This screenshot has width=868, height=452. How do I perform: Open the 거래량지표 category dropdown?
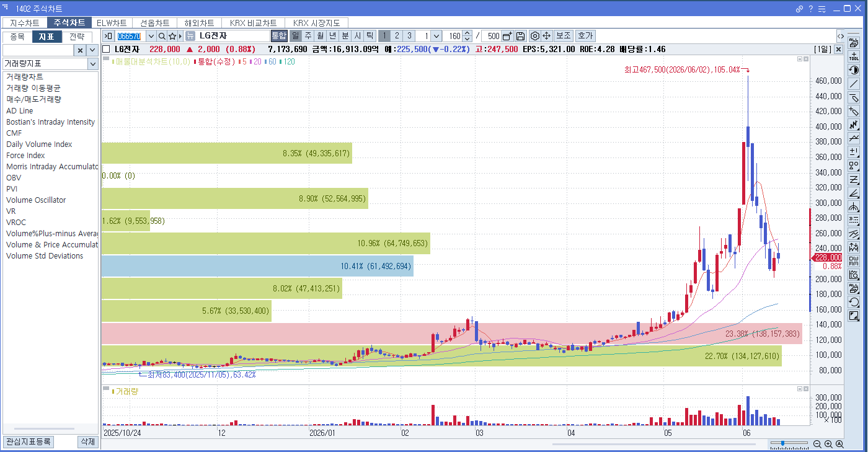(x=92, y=64)
